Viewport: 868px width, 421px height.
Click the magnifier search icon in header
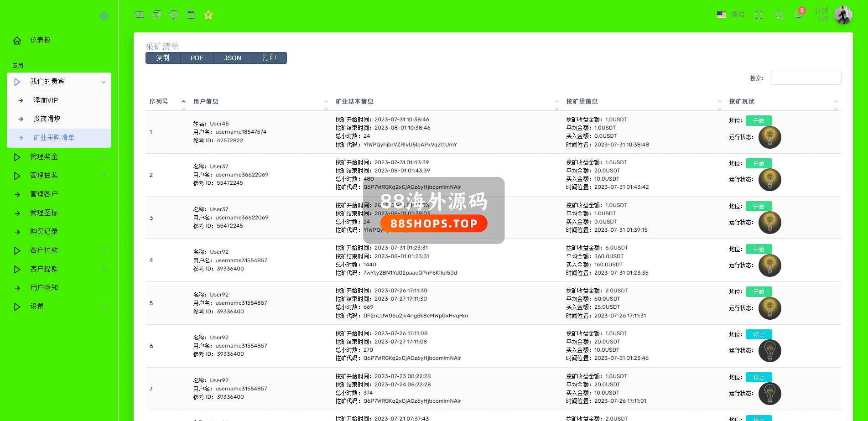779,15
